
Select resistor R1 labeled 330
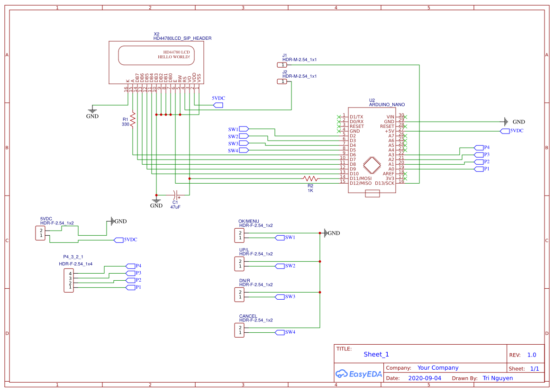pos(133,118)
